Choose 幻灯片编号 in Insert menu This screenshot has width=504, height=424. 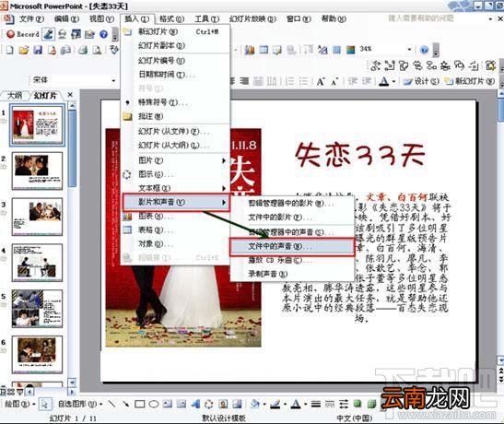(175, 61)
